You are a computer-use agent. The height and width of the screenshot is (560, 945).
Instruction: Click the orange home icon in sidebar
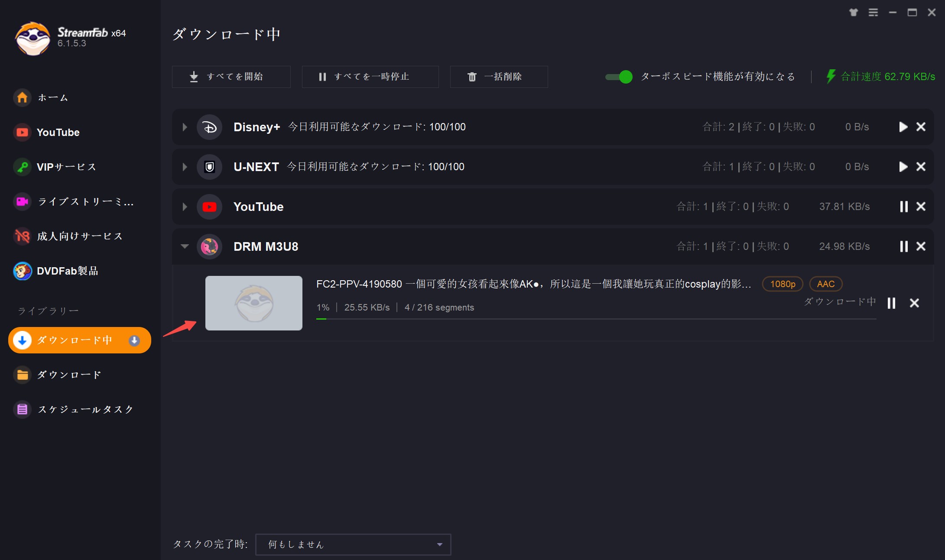[x=23, y=97]
